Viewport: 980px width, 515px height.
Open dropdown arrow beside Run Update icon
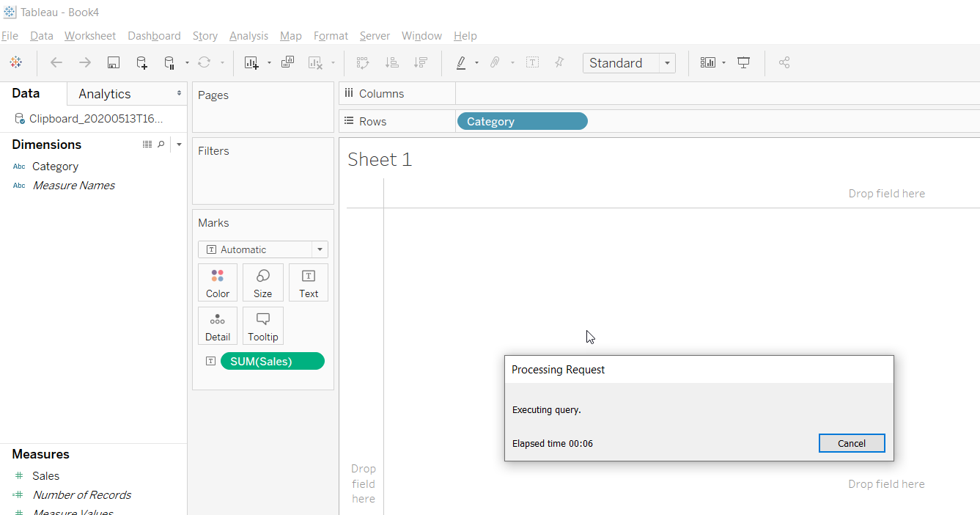click(222, 63)
